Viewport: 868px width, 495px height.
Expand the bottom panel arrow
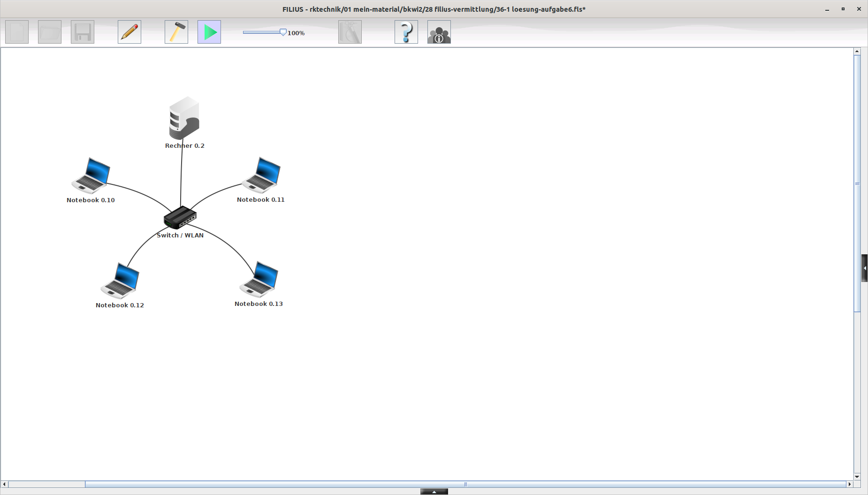434,492
